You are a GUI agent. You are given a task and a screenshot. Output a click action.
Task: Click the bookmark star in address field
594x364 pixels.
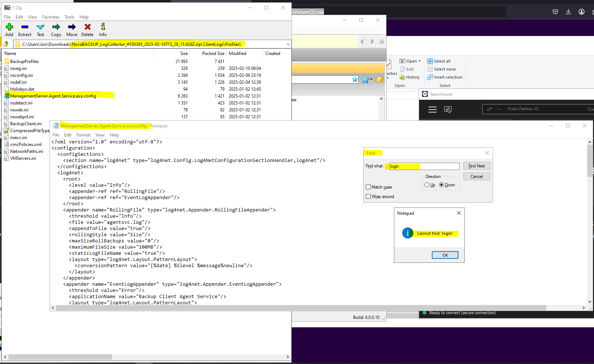(355, 79)
